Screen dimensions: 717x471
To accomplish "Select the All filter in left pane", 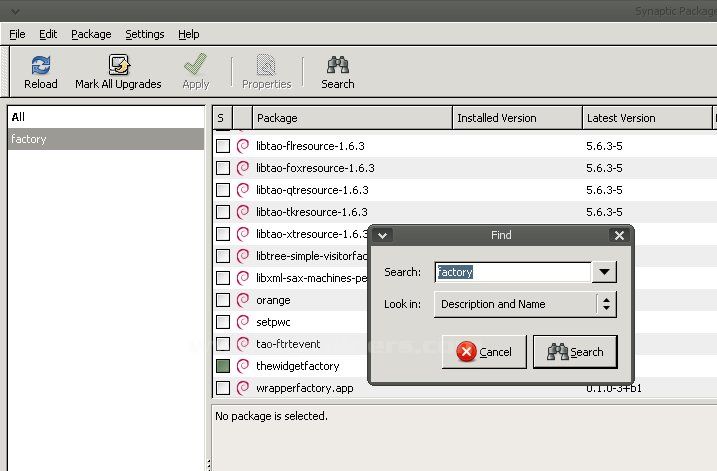I will [106, 117].
